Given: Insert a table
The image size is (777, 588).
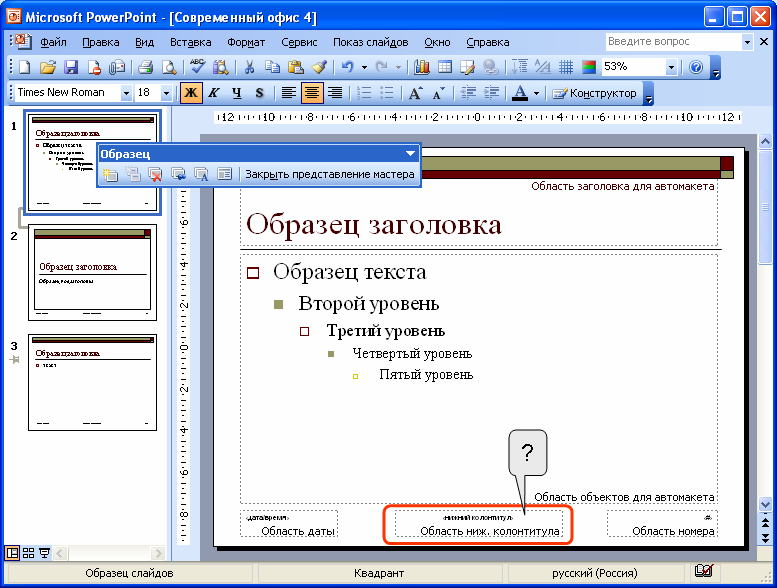Looking at the screenshot, I should (444, 67).
